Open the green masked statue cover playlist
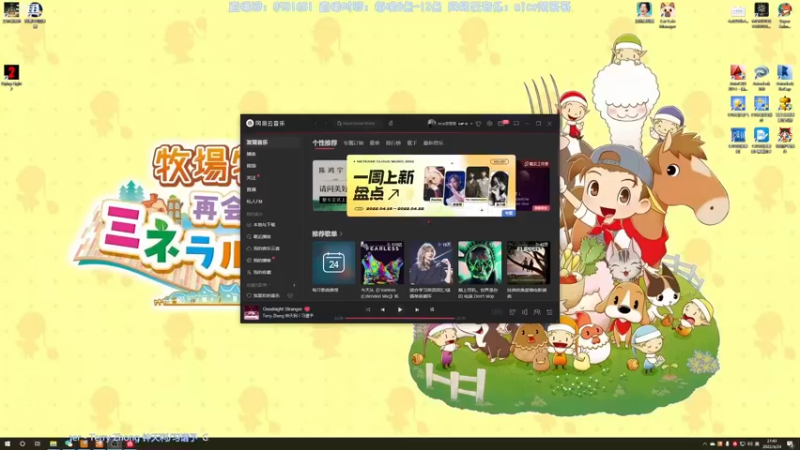The width and height of the screenshot is (800, 450). (x=480, y=263)
